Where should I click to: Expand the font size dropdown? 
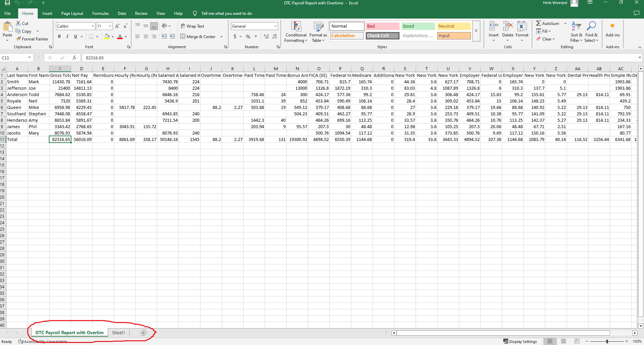(x=110, y=26)
